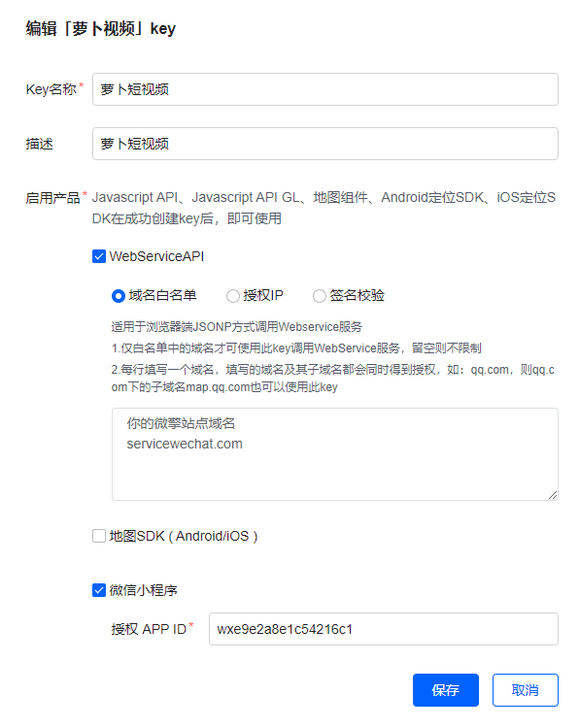This screenshot has width=579, height=728.
Task: Focus the Key名称 input field
Action: (325, 89)
